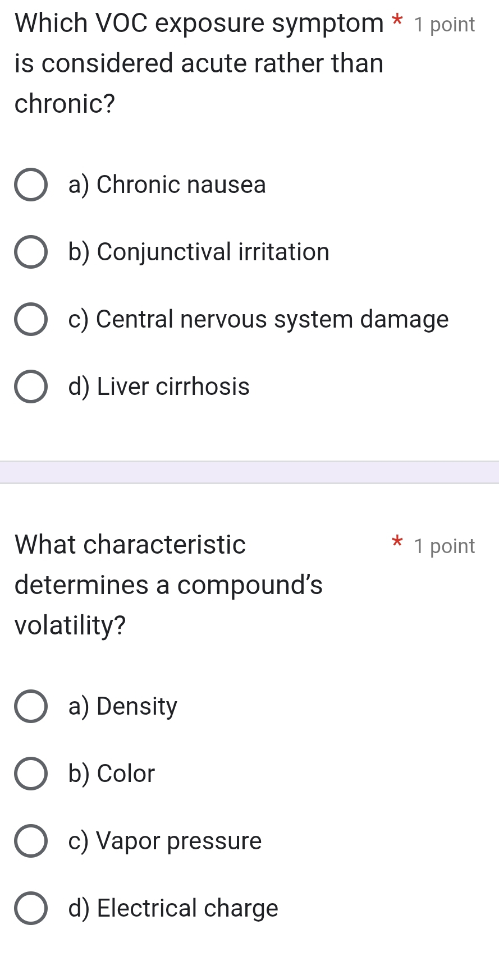
Task: Click the 'Chronic nausea' option text
Action: pos(167,185)
